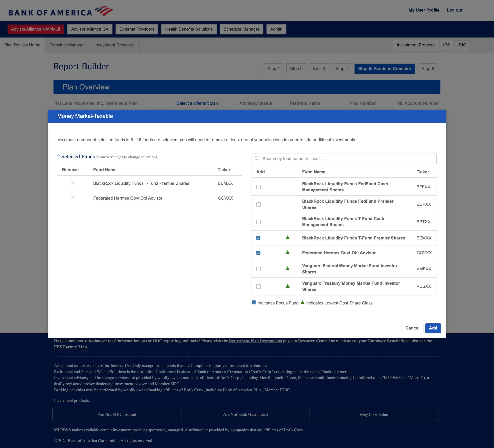Click the blue Focus Fund info icon
494x448 pixels.
254,302
